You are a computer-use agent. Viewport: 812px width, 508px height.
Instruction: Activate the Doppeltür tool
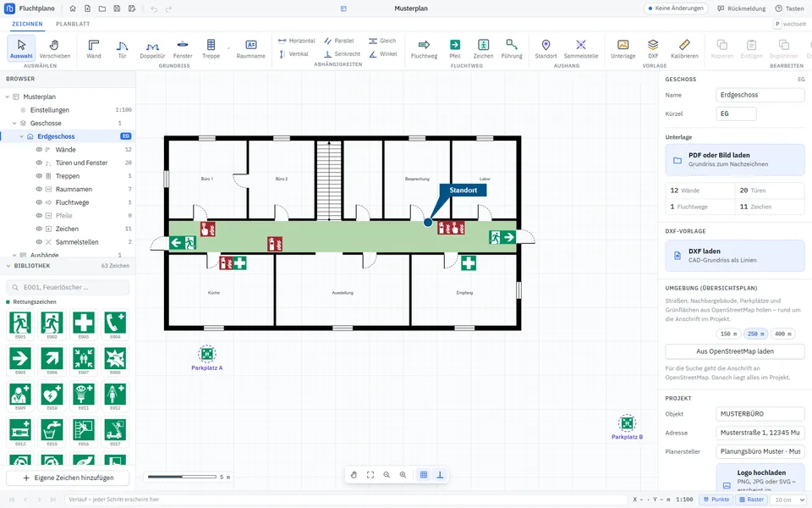point(152,49)
